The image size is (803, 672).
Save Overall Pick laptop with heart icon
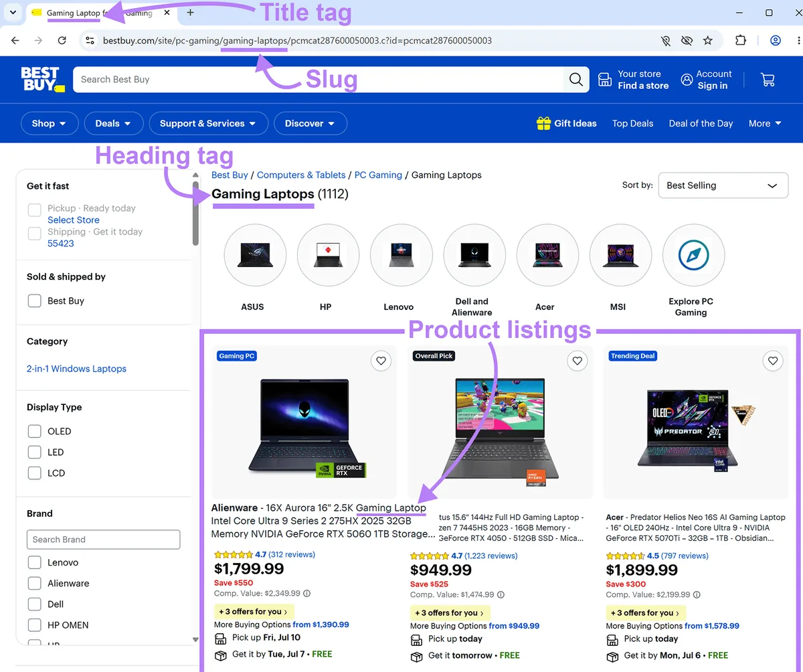pos(577,361)
